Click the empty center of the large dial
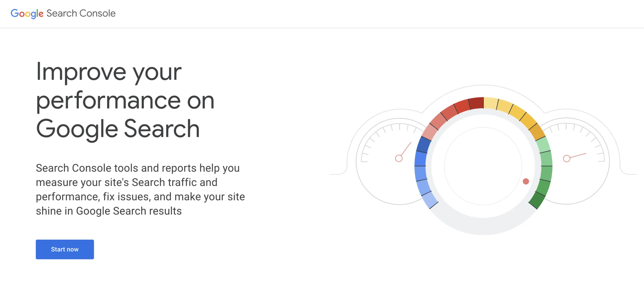 tap(483, 166)
